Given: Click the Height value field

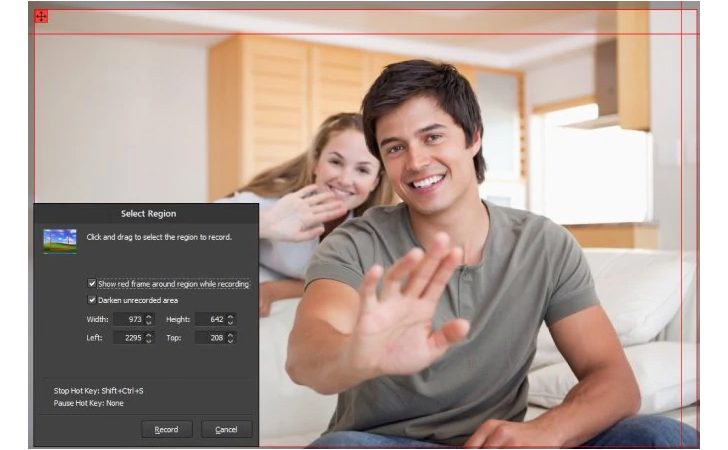Looking at the screenshot, I should 210,320.
